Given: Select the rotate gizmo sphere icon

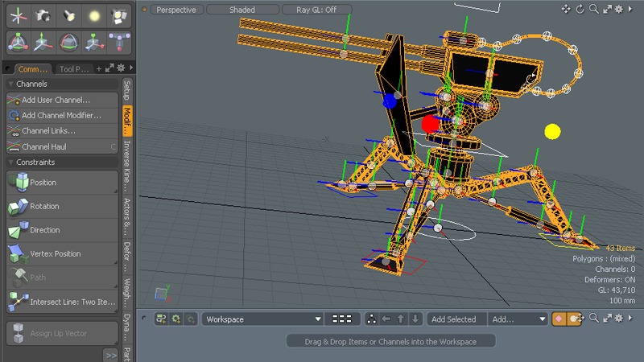Looking at the screenshot, I should [x=69, y=42].
